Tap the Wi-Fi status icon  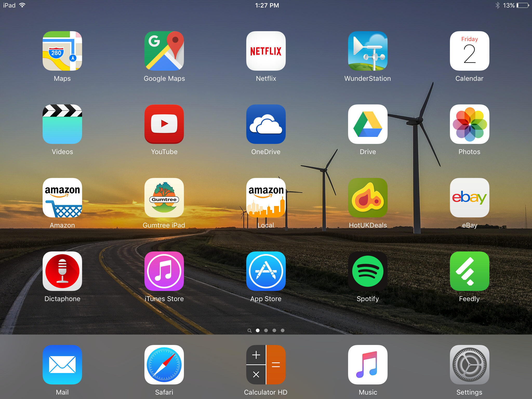pos(22,5)
